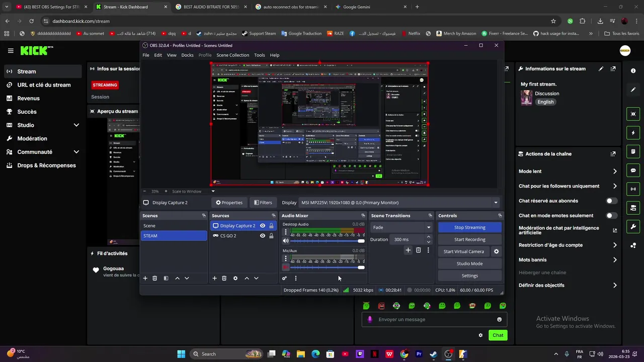Move scene up in the Scenes panel
This screenshot has height=362, width=644.
pos(177,278)
